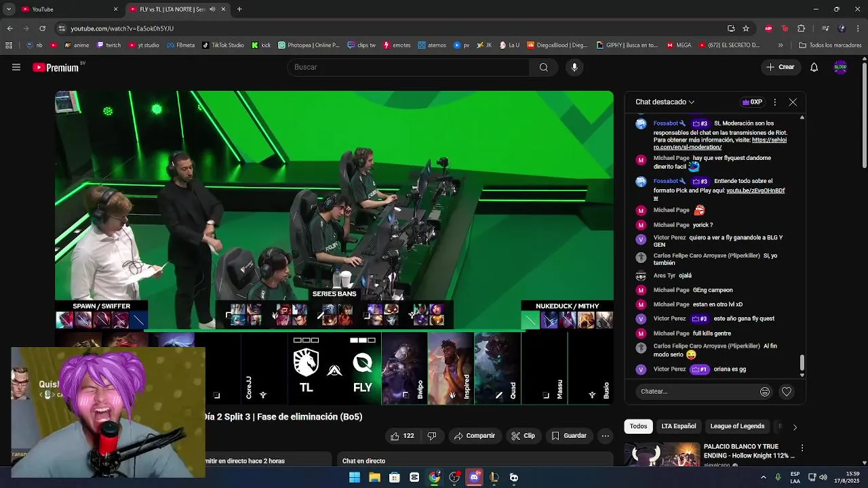868x488 pixels.
Task: Click the browser address bar URL
Action: pos(122,28)
